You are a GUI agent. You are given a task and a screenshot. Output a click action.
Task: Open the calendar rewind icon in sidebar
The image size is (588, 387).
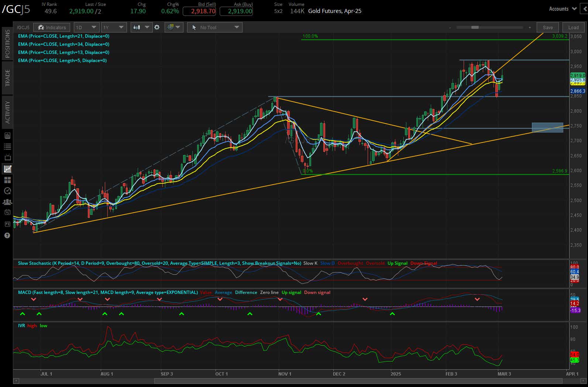(7, 212)
